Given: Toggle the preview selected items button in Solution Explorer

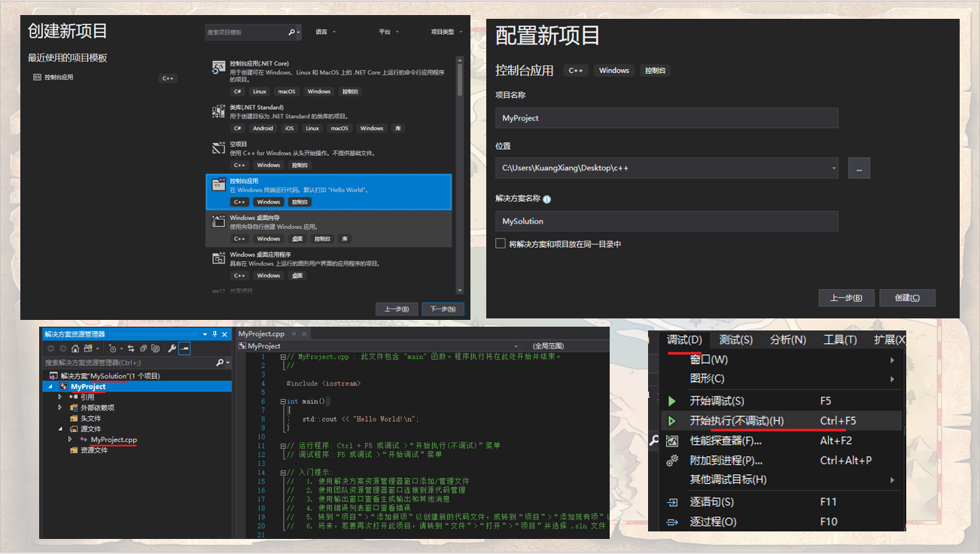Looking at the screenshot, I should coord(184,349).
